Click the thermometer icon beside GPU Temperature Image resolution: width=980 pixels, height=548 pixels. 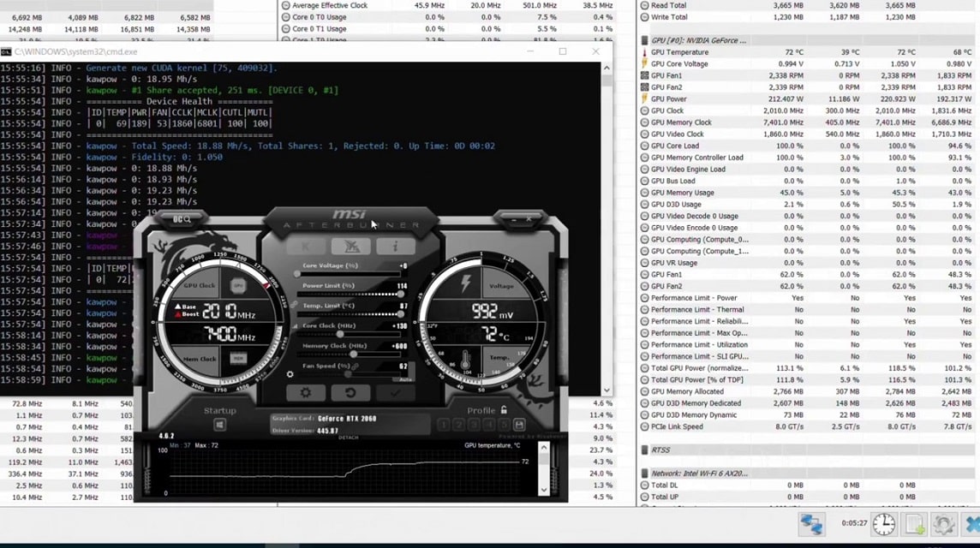[644, 52]
